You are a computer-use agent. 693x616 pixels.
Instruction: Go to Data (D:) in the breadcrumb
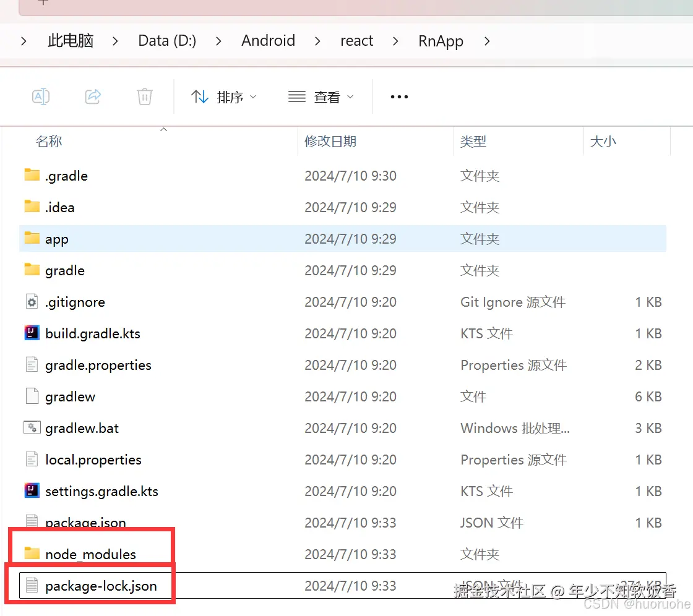point(167,41)
